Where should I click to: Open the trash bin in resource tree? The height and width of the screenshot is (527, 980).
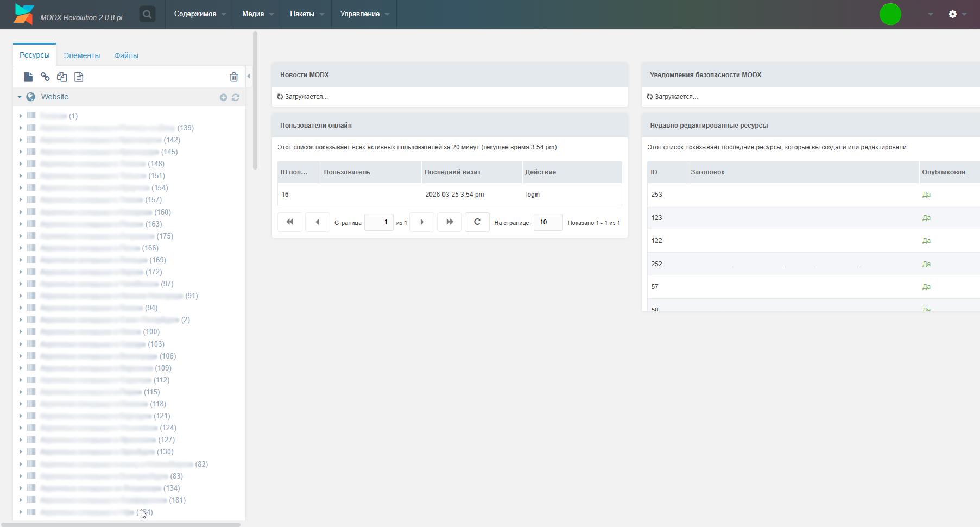(233, 77)
